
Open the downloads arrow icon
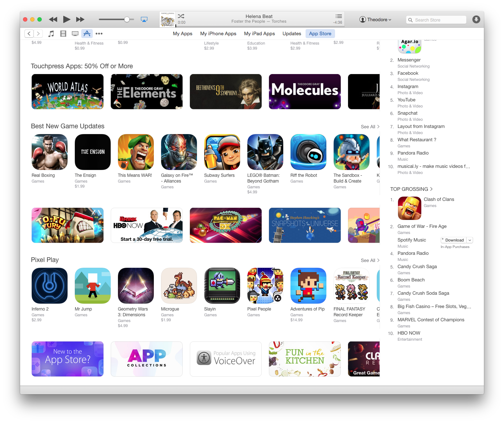[x=476, y=19]
